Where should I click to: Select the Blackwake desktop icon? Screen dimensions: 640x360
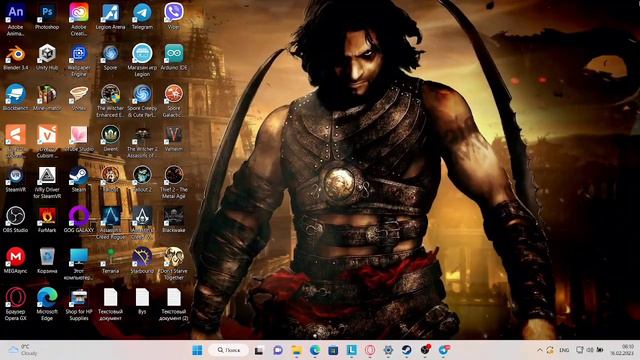coord(174,220)
